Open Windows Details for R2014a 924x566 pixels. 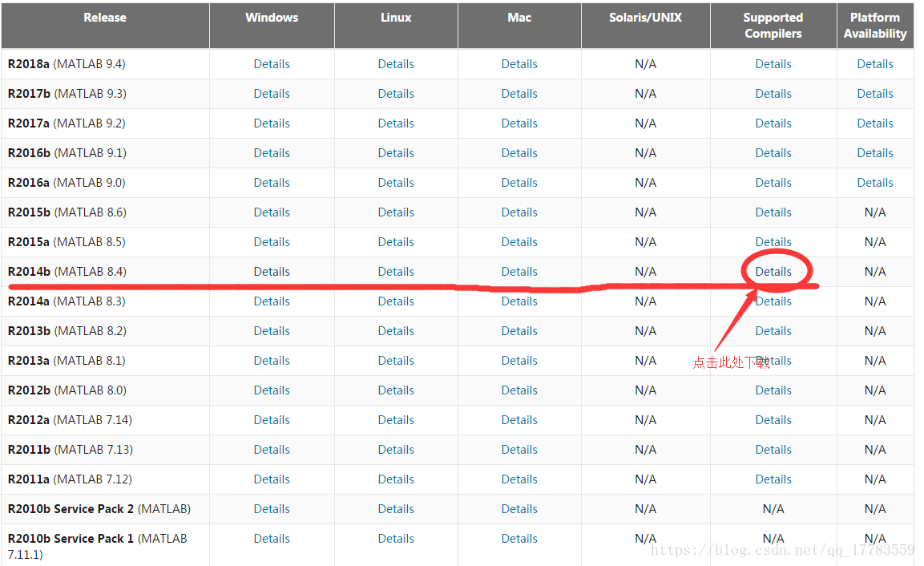pyautogui.click(x=272, y=301)
